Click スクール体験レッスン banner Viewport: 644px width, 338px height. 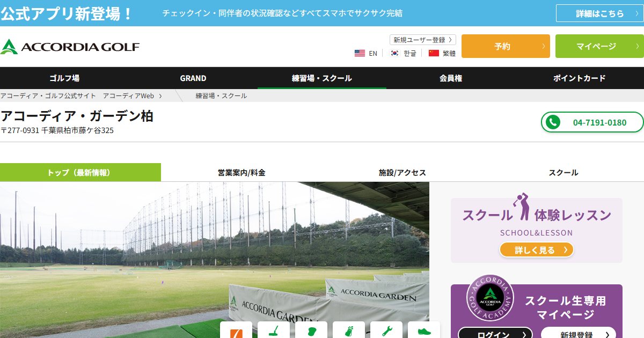point(537,230)
